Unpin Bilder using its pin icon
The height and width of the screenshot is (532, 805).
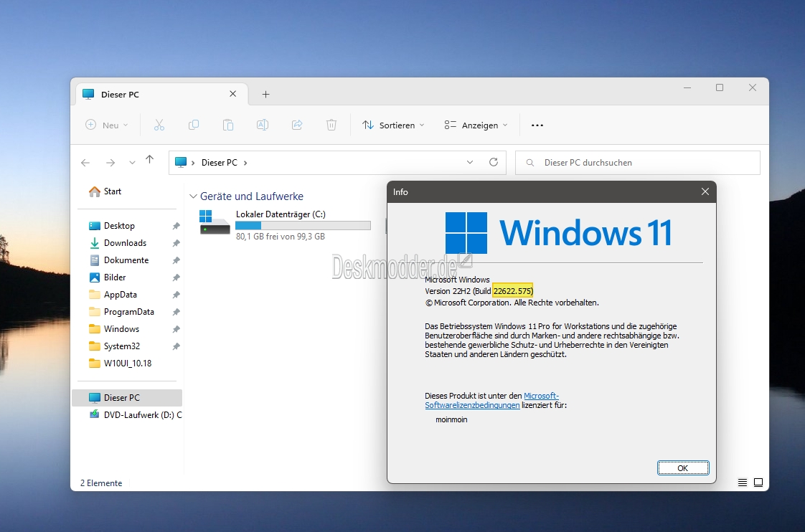176,277
